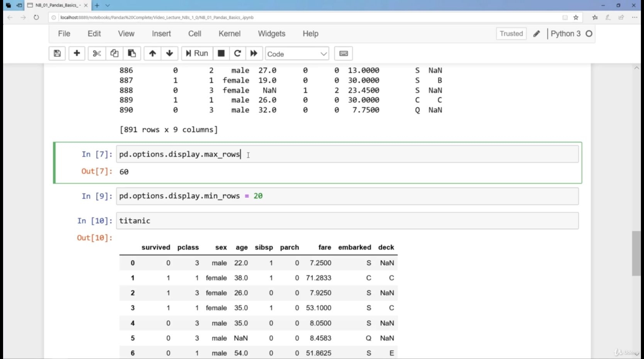The height and width of the screenshot is (359, 644).
Task: Add this page to favorites with the star
Action: tap(576, 17)
